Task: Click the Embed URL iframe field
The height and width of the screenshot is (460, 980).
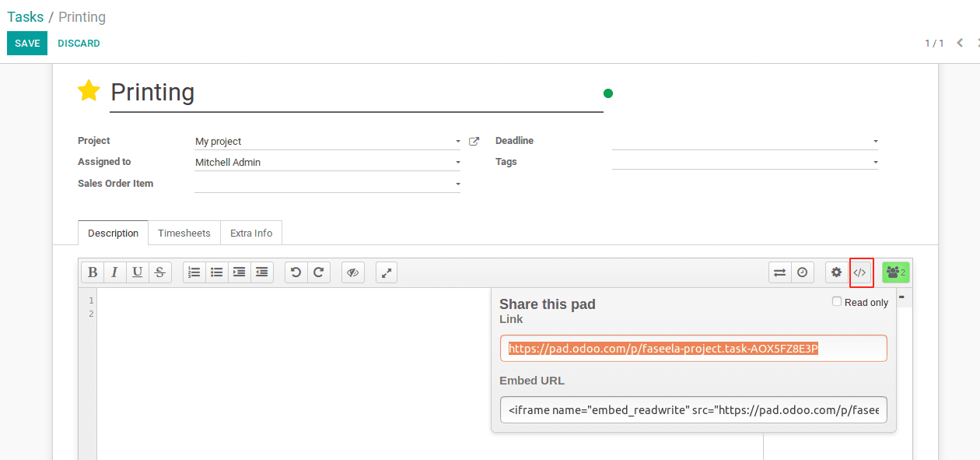Action: click(694, 409)
